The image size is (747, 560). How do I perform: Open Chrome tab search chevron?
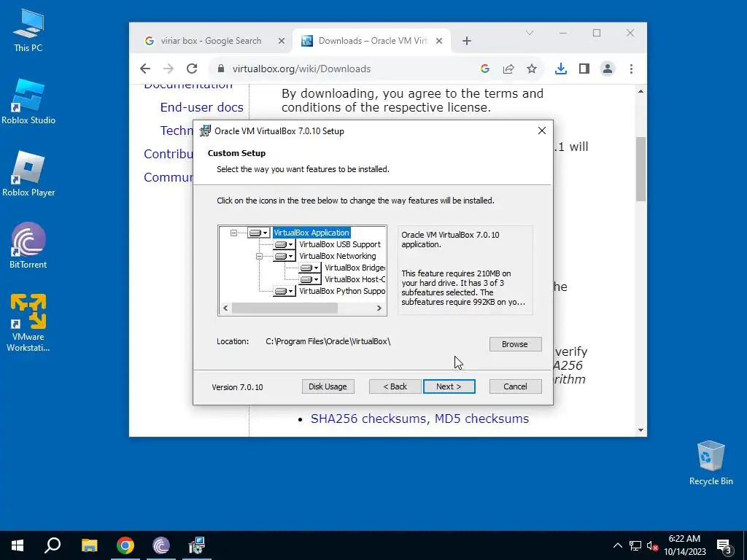[x=530, y=33]
